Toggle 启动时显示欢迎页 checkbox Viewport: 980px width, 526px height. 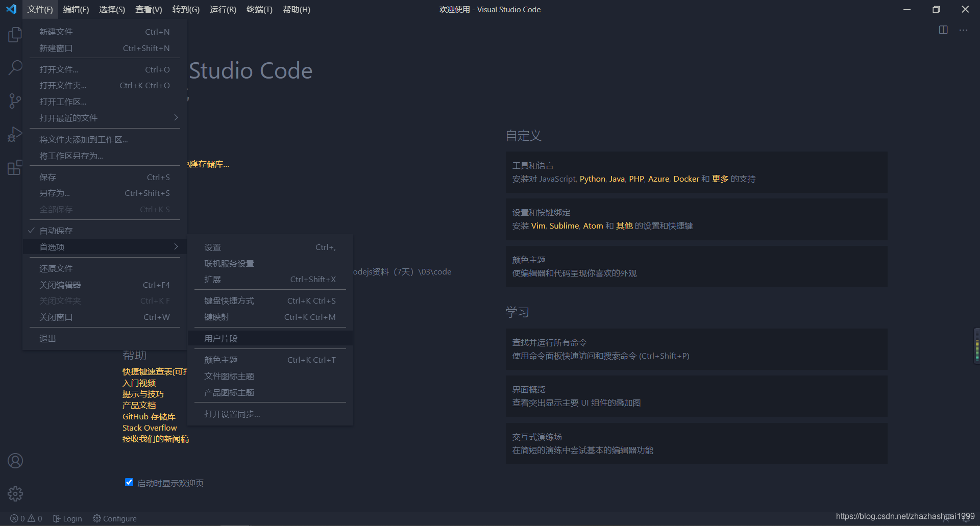pos(129,482)
